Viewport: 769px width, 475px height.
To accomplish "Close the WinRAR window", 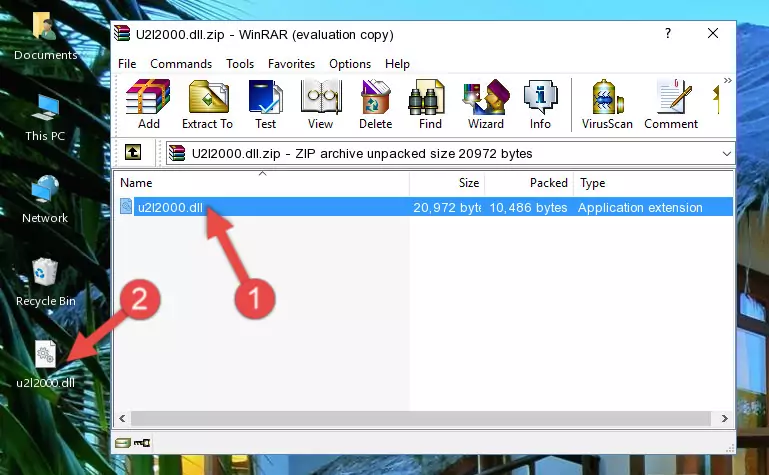I will tap(713, 33).
